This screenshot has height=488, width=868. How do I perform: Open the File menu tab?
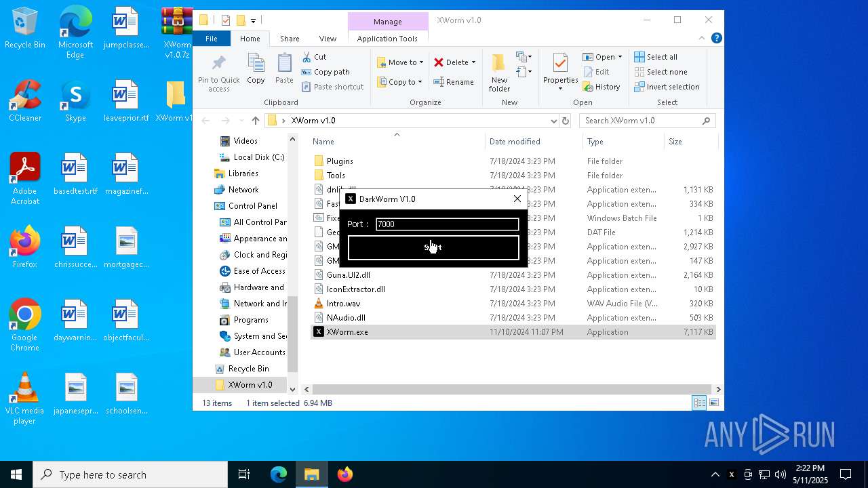pyautogui.click(x=212, y=39)
